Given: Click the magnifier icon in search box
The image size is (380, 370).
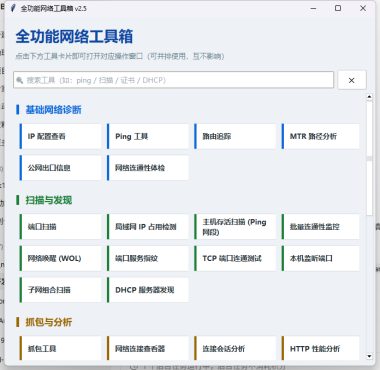Looking at the screenshot, I should [20, 80].
